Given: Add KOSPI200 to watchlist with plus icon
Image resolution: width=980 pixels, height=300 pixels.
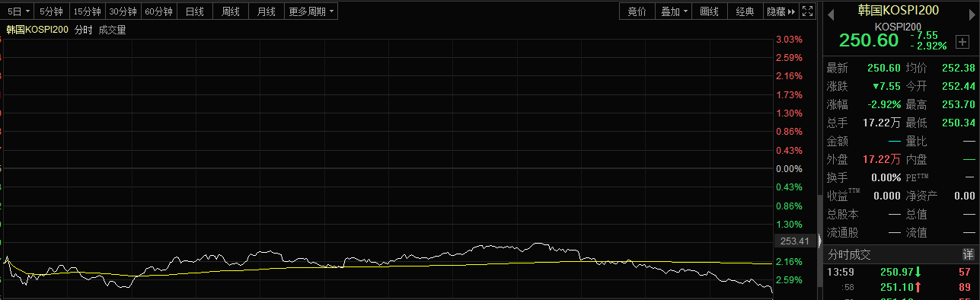Looking at the screenshot, I should click(962, 43).
